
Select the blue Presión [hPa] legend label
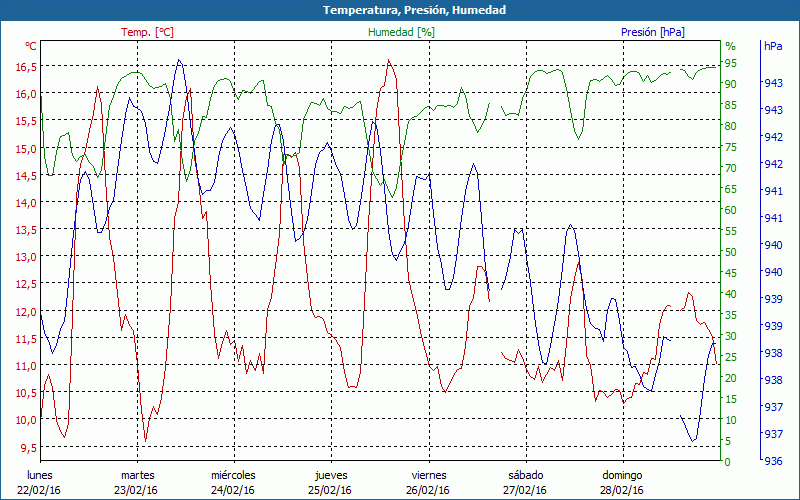tap(654, 32)
